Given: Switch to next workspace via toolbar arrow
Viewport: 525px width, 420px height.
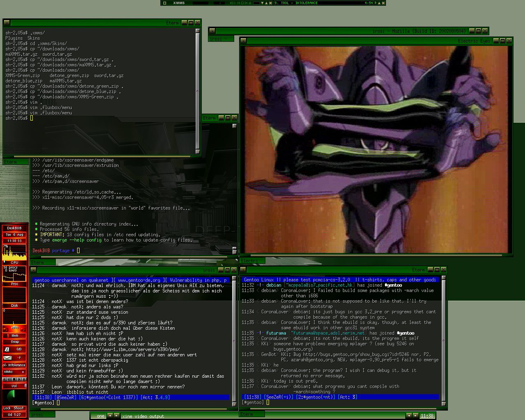Looking at the screenshot, I should pyautogui.click(x=117, y=416).
